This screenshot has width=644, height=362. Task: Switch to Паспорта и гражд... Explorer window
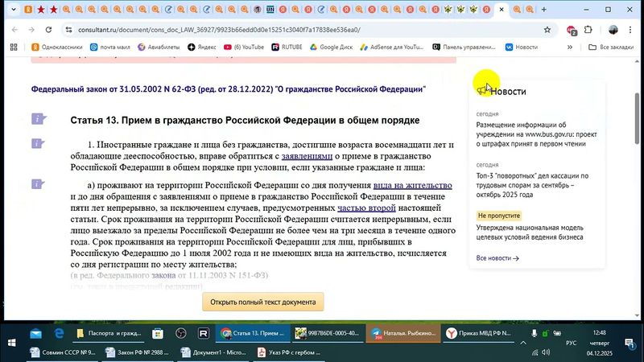click(109, 334)
